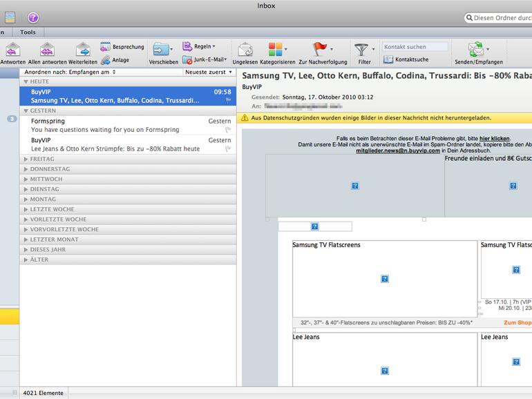The width and height of the screenshot is (532, 399).
Task: Click the warning icon in privacy banner
Action: pyautogui.click(x=245, y=118)
